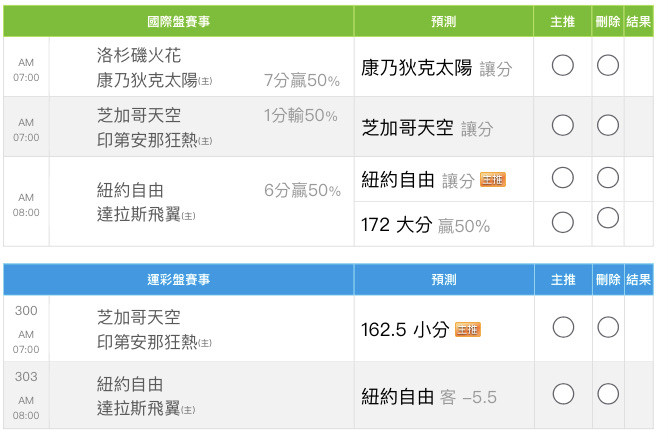The height and width of the screenshot is (443, 668).
Task: Select 主推 radio for 芝加哥天空 讓分 prediction
Action: (x=562, y=126)
